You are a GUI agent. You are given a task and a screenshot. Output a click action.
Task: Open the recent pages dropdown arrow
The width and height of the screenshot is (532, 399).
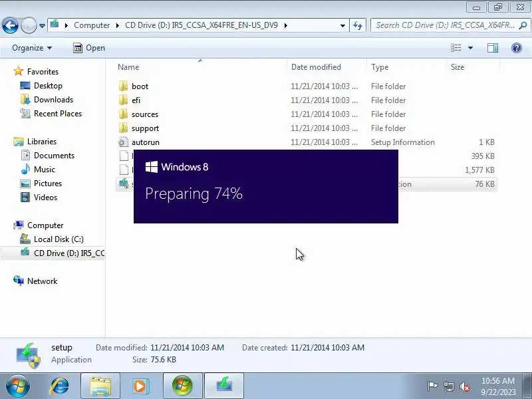point(42,26)
